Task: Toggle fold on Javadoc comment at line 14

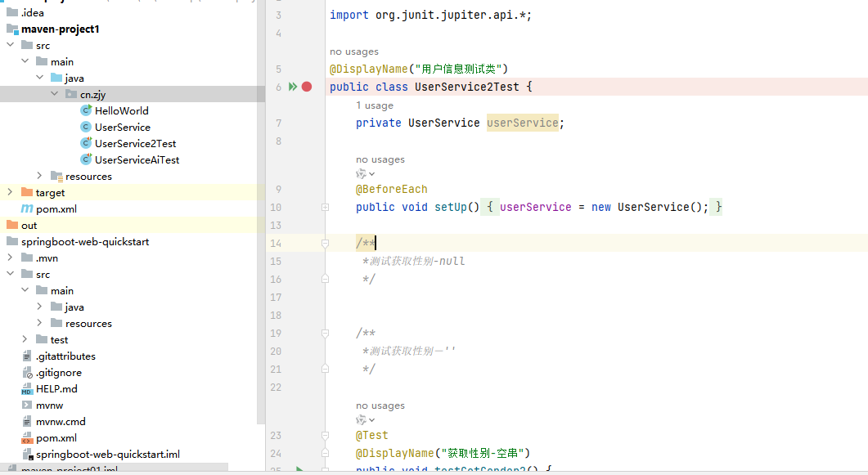Action: (325, 243)
